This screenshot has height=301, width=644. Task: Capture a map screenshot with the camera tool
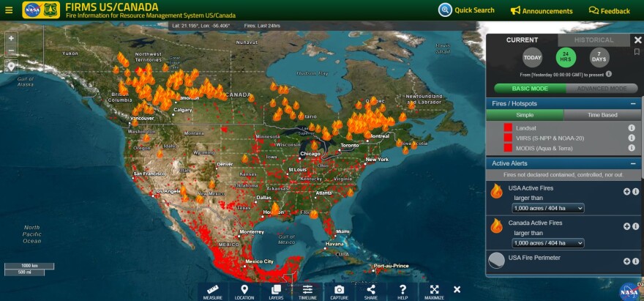pos(339,291)
